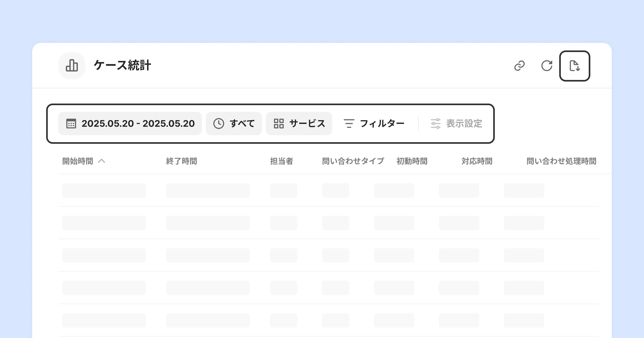
Task: Copy link with the chain icon
Action: [519, 66]
